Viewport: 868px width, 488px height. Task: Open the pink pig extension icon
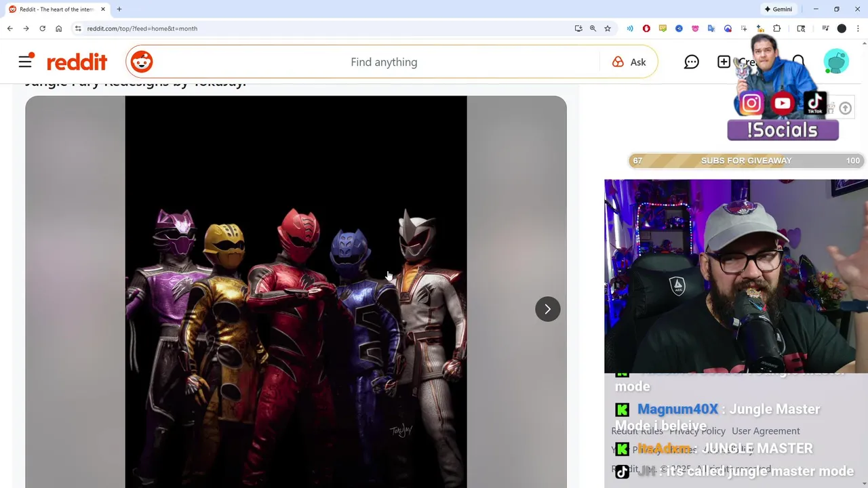(x=695, y=28)
